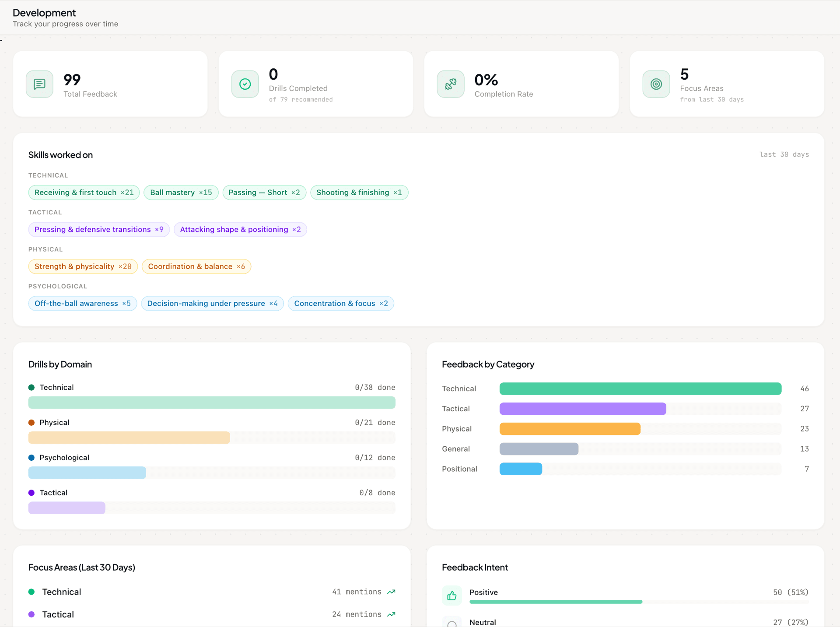Image resolution: width=840 pixels, height=627 pixels.
Task: Click the orange Physical feedback bar
Action: (x=570, y=429)
